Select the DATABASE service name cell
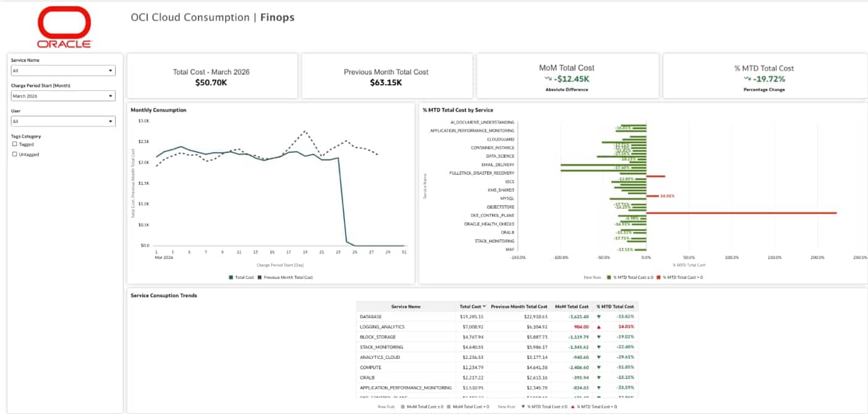This screenshot has width=868, height=414. (x=371, y=316)
